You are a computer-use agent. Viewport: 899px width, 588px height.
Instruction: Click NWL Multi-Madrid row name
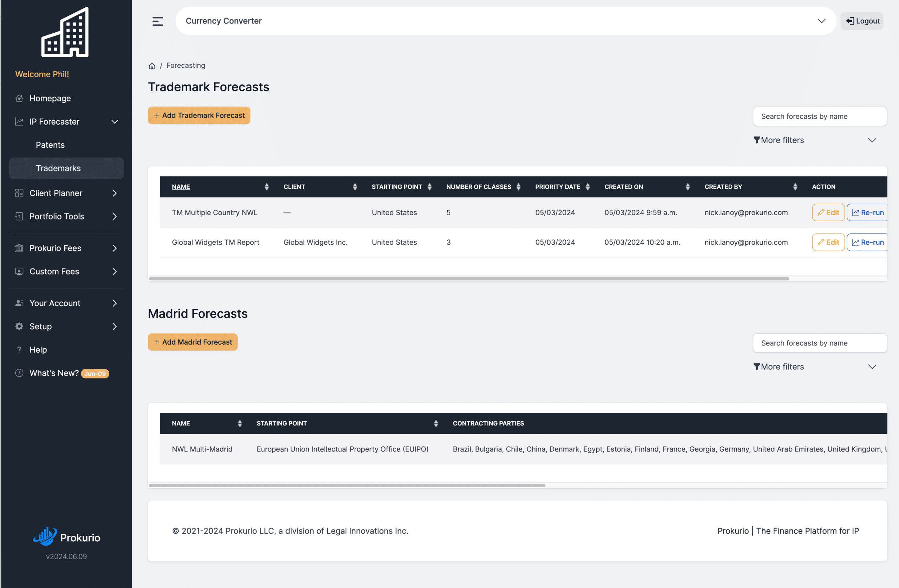(x=202, y=449)
